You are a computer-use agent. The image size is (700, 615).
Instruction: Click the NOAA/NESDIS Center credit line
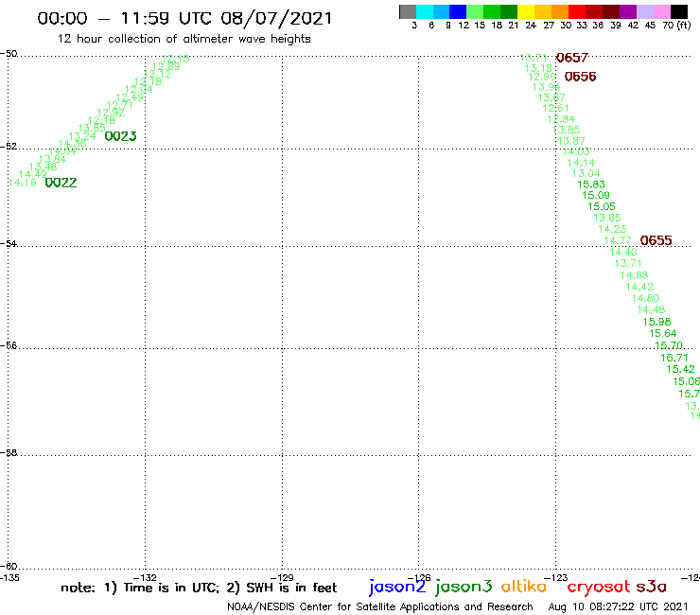pos(380,606)
